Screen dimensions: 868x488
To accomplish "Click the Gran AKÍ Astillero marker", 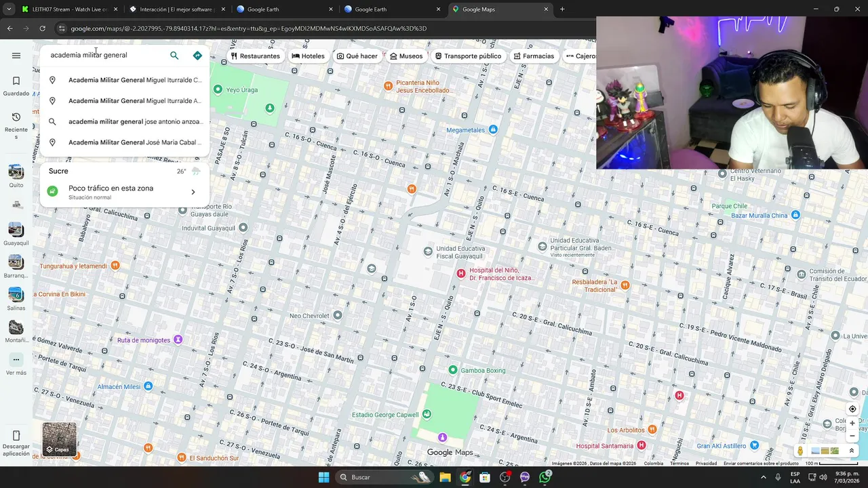I will pos(754,445).
